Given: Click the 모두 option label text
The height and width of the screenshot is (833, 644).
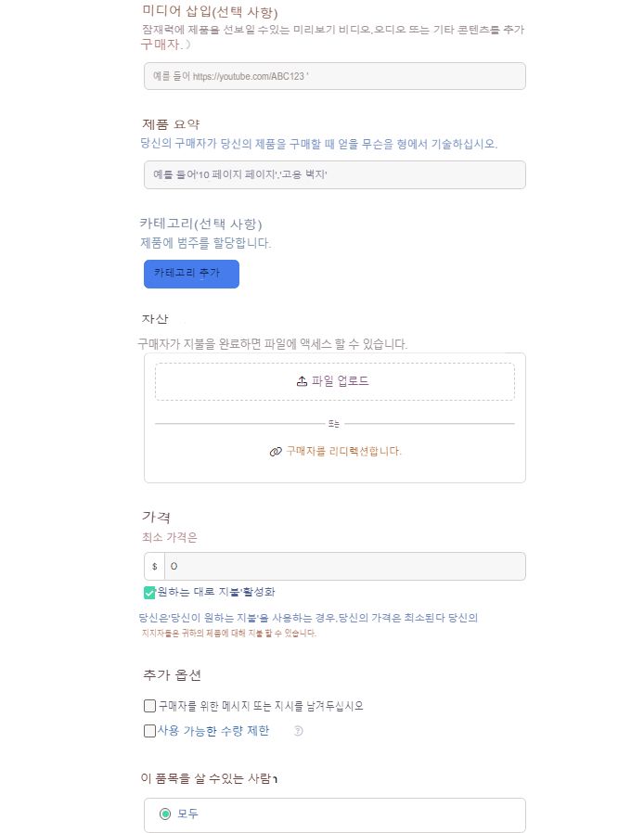Looking at the screenshot, I should coord(187,814).
